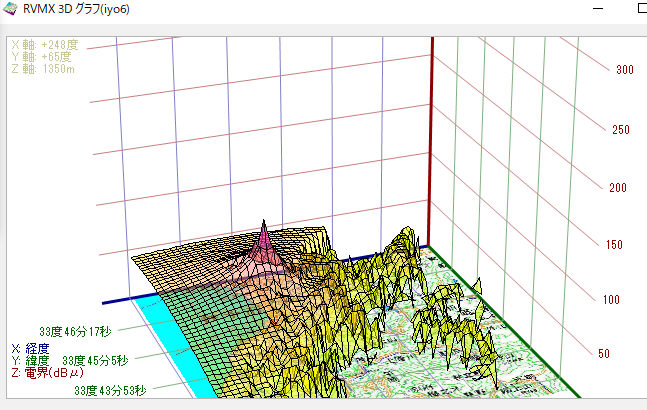
Task: Click latitude label 33度43分53秒
Action: pos(109,391)
